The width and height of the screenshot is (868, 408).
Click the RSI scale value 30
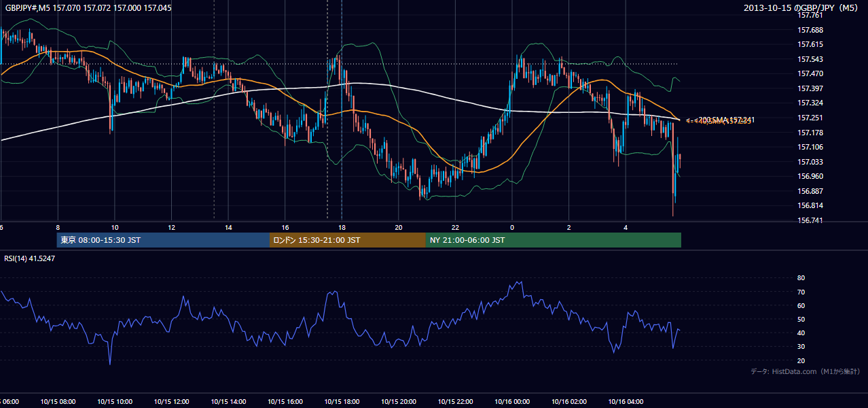coord(801,347)
